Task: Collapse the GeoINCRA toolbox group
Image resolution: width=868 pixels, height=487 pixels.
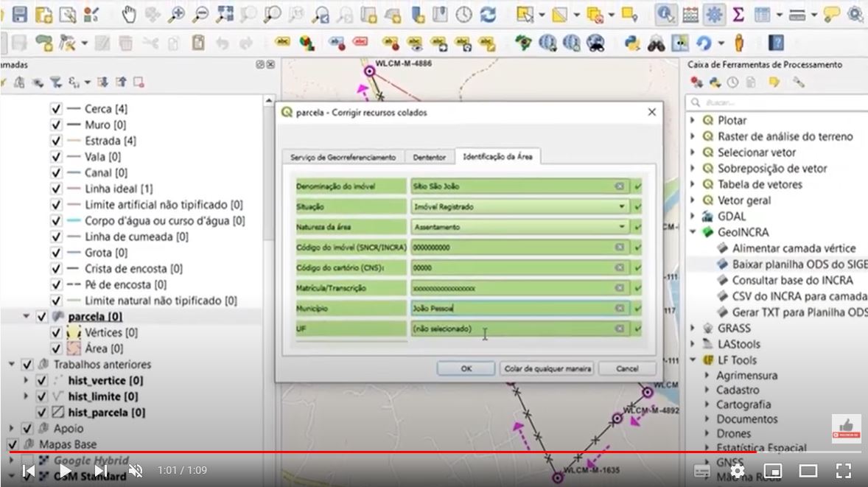Action: click(693, 232)
